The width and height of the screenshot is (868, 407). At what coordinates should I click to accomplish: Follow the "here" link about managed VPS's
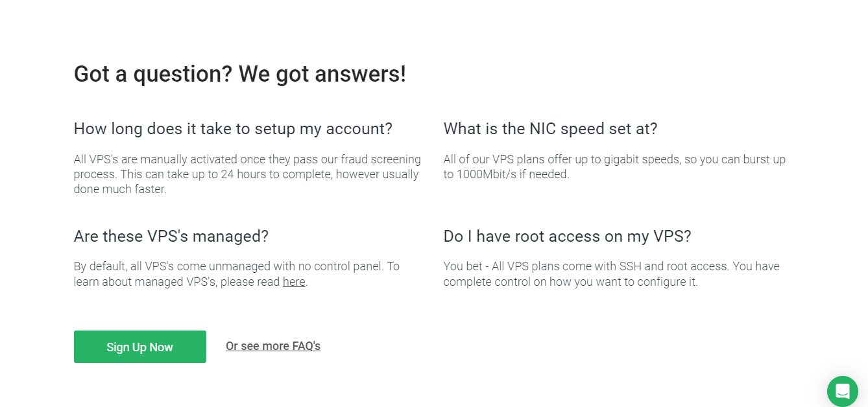[x=294, y=282]
